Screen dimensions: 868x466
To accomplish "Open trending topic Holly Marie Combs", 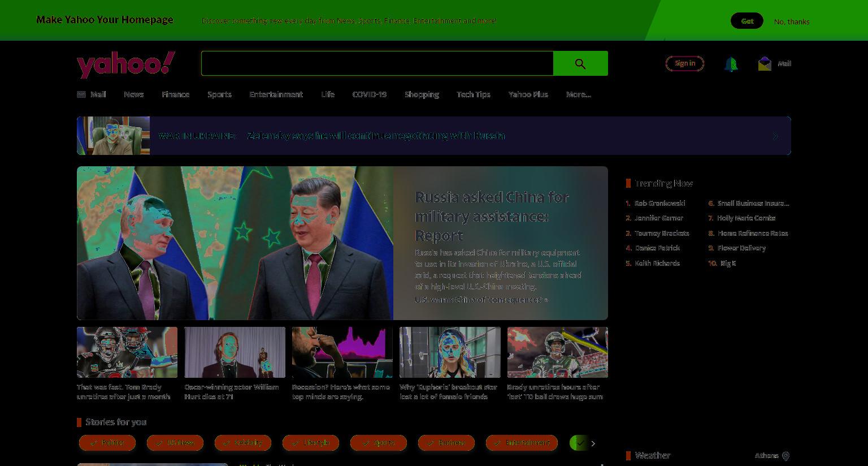I will (x=746, y=218).
